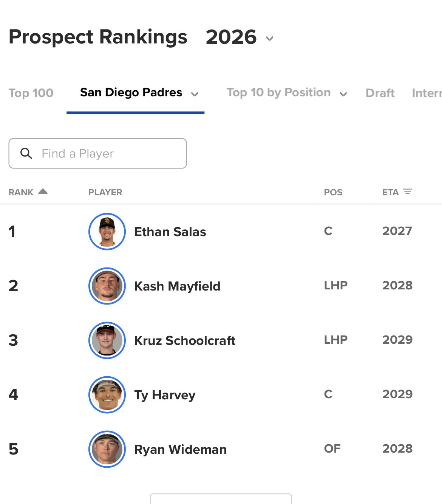This screenshot has height=504, width=442.
Task: Open Kruz Schoolcraft's headshot photo
Action: pyautogui.click(x=107, y=340)
